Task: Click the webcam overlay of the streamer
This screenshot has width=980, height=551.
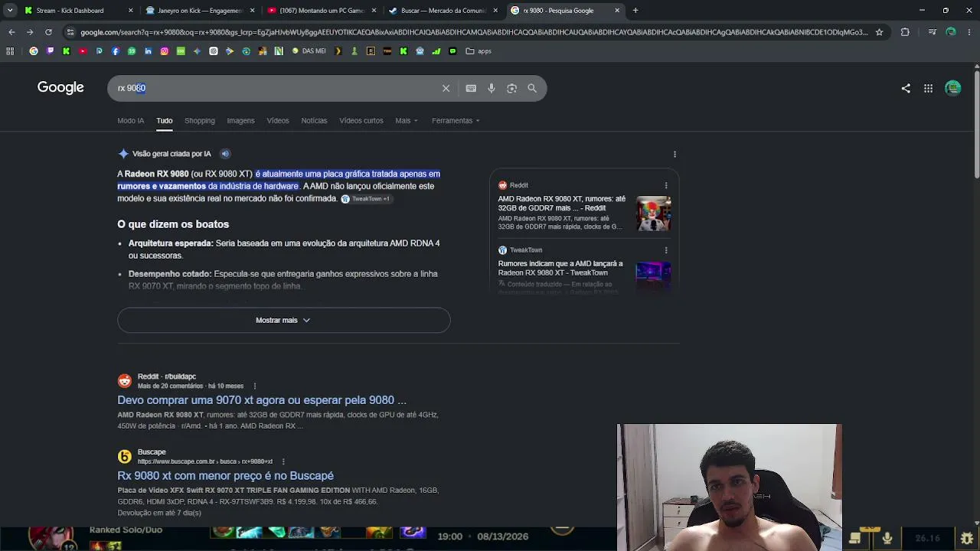Action: 729,487
